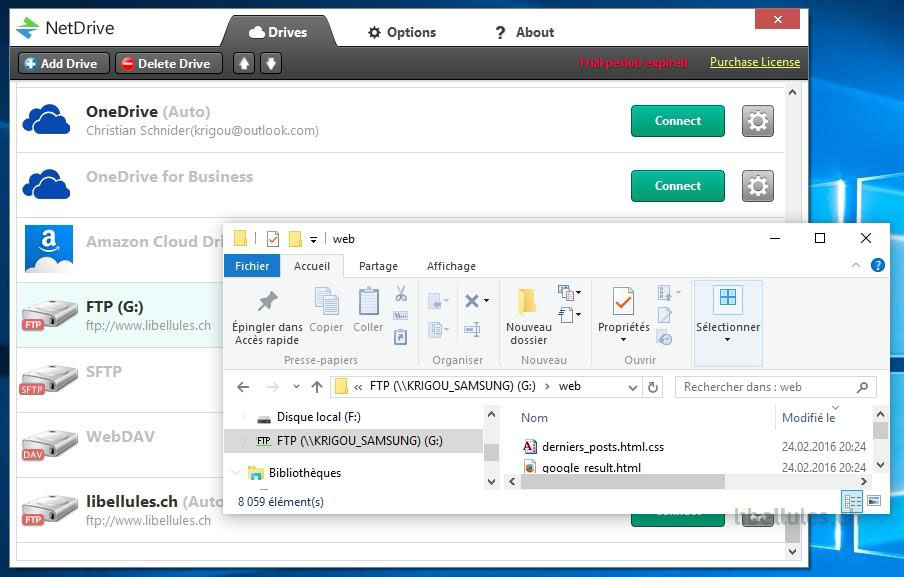Screen dimensions: 904x577
Task: Open the address bar history dropdown
Action: click(x=632, y=387)
